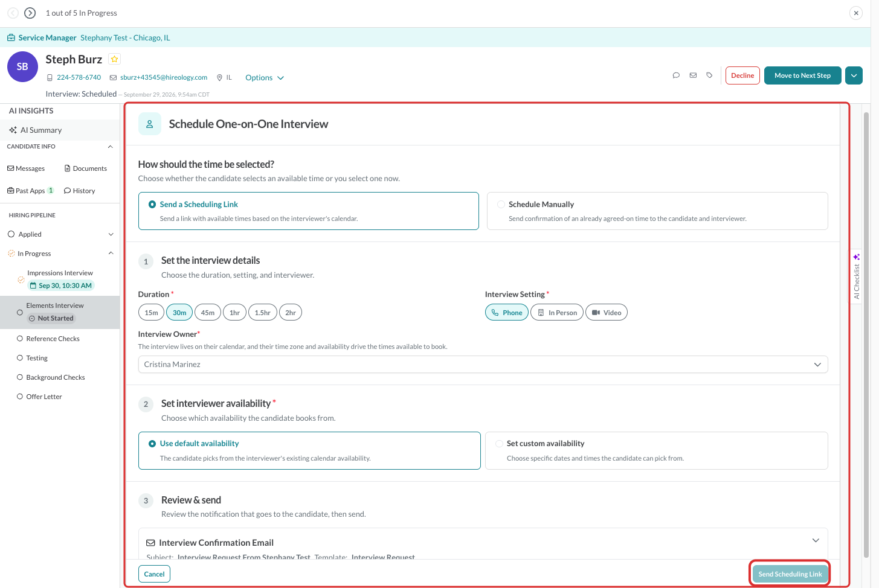
Task: Open the comment bubble icon
Action: pyautogui.click(x=676, y=75)
